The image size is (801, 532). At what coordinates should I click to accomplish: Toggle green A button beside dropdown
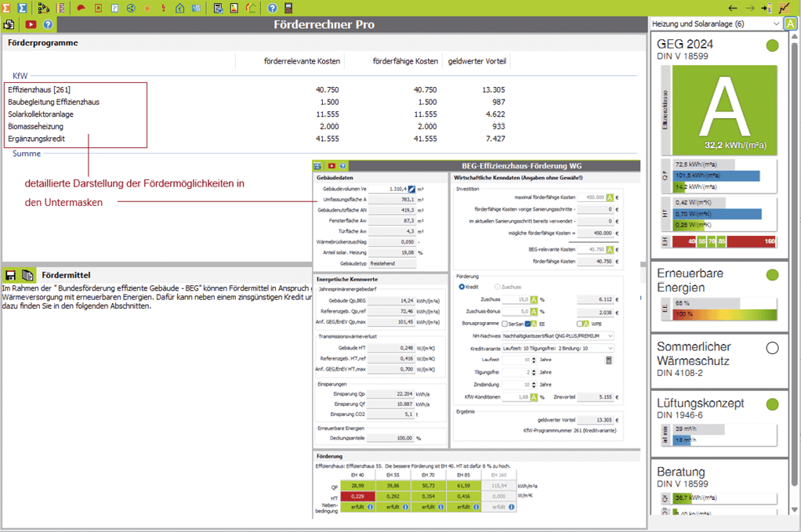[790, 24]
